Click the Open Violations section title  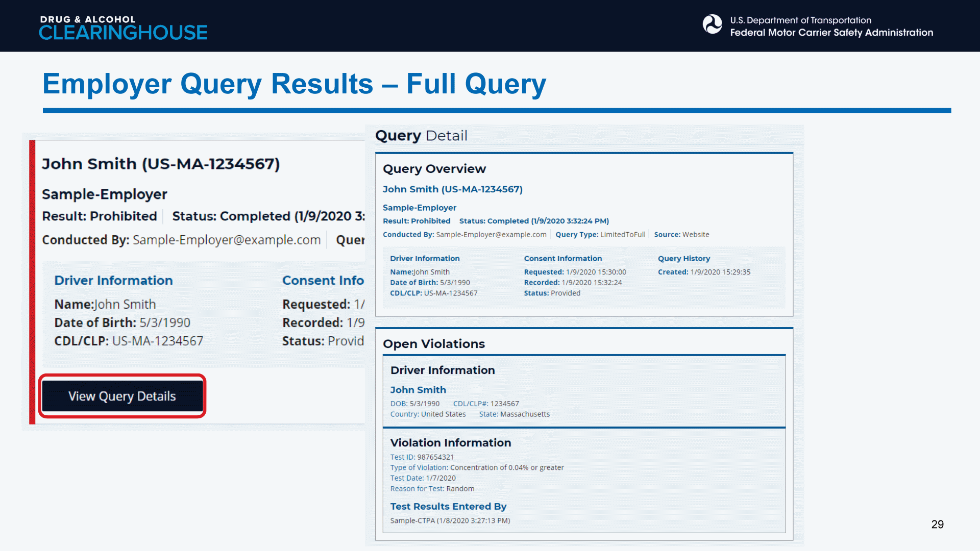(x=433, y=344)
